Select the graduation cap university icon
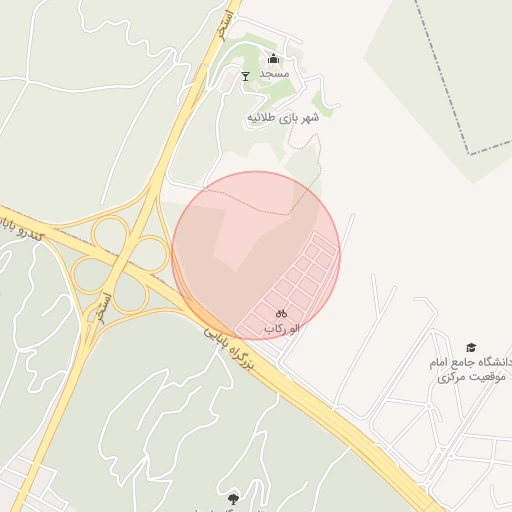 (471, 347)
